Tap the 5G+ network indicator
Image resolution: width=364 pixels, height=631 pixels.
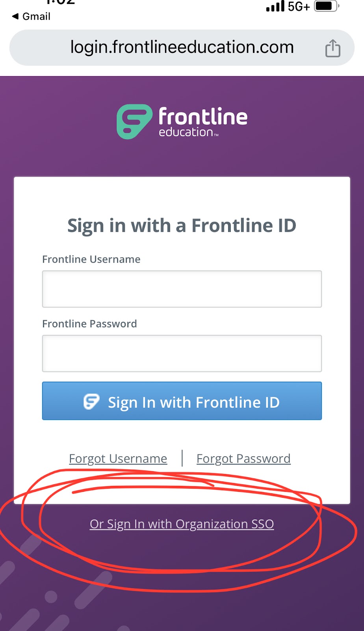click(x=299, y=6)
